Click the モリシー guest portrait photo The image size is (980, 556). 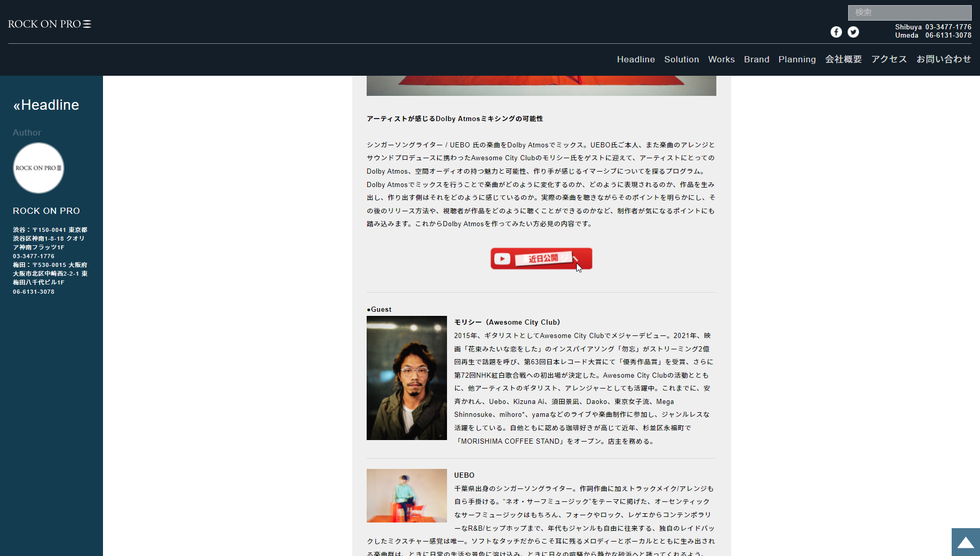point(407,378)
